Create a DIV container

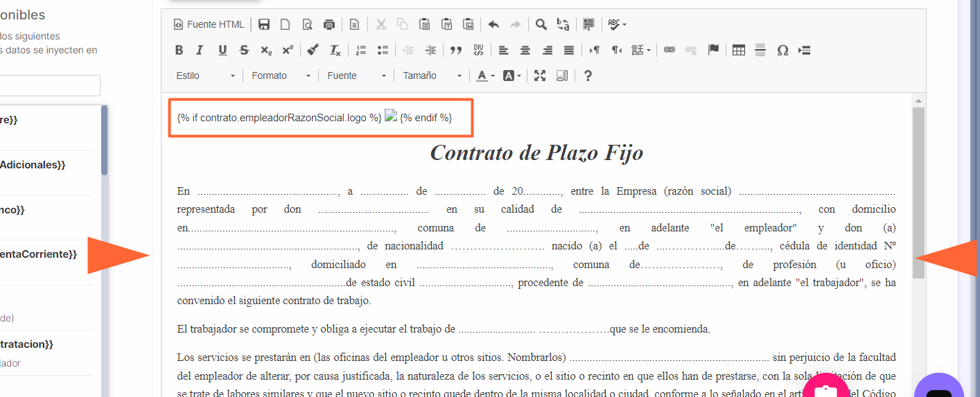[x=478, y=50]
